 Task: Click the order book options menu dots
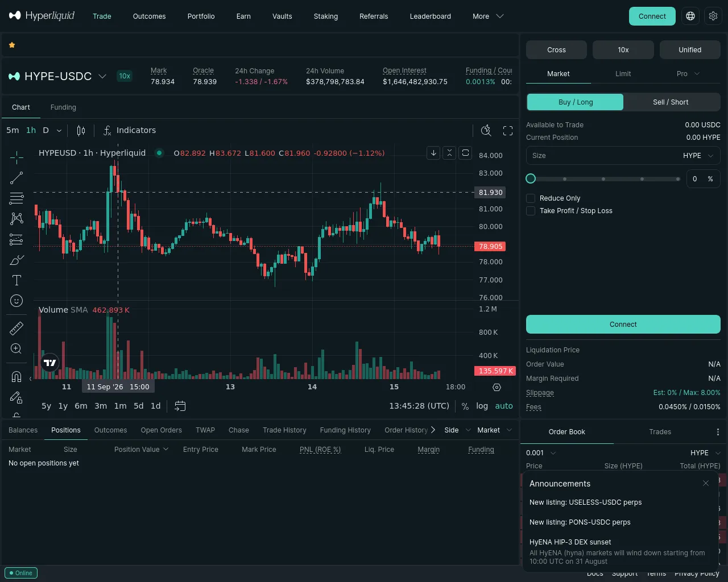[x=718, y=432]
